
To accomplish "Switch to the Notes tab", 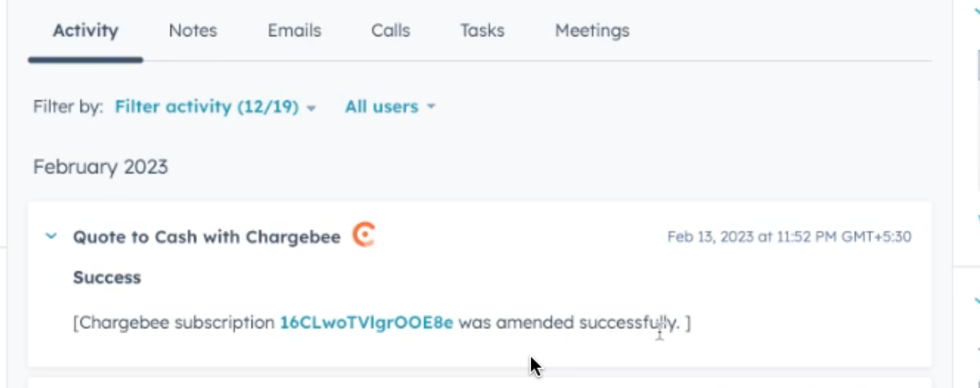I will coord(193,31).
